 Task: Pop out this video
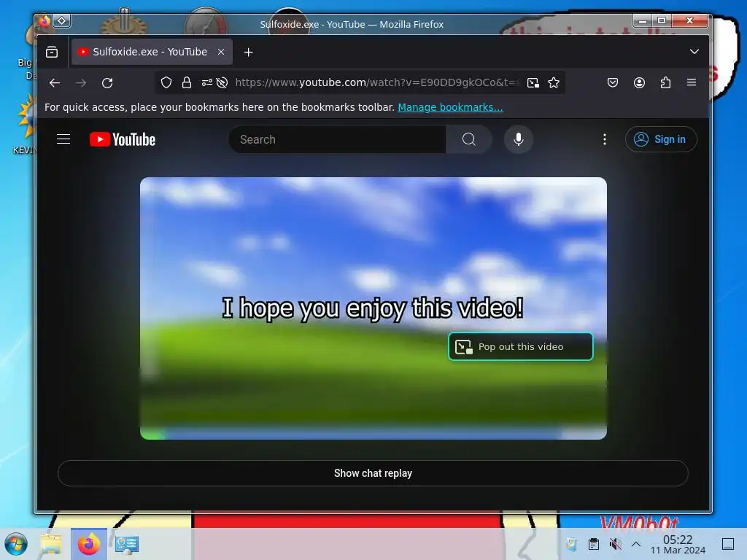tap(521, 346)
